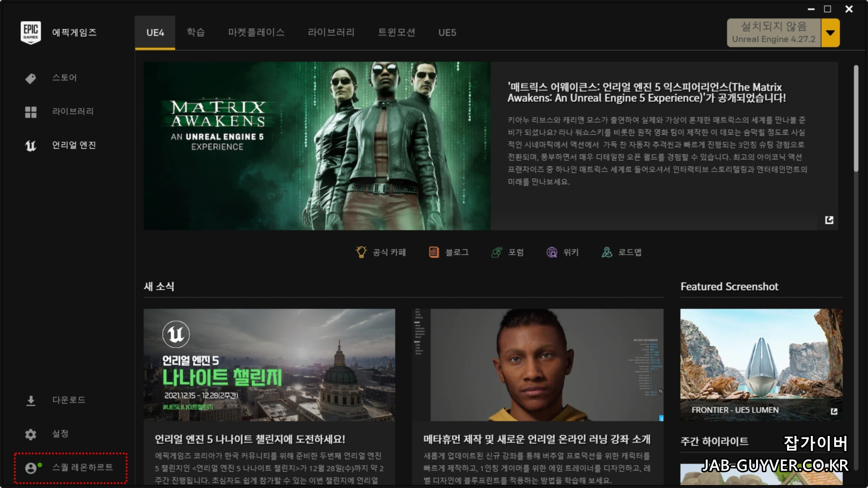The width and height of the screenshot is (868, 488).
Task: Open external link icon on Matrix banner
Action: tap(829, 220)
